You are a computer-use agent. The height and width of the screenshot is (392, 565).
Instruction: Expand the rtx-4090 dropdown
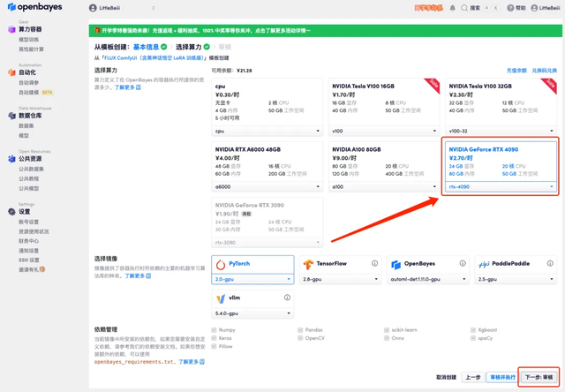tap(501, 186)
